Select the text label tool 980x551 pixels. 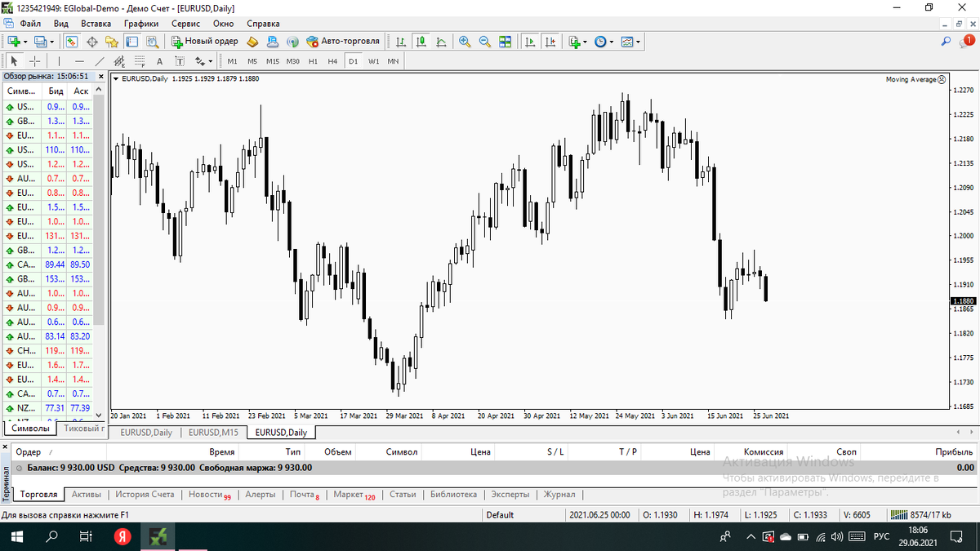point(179,61)
